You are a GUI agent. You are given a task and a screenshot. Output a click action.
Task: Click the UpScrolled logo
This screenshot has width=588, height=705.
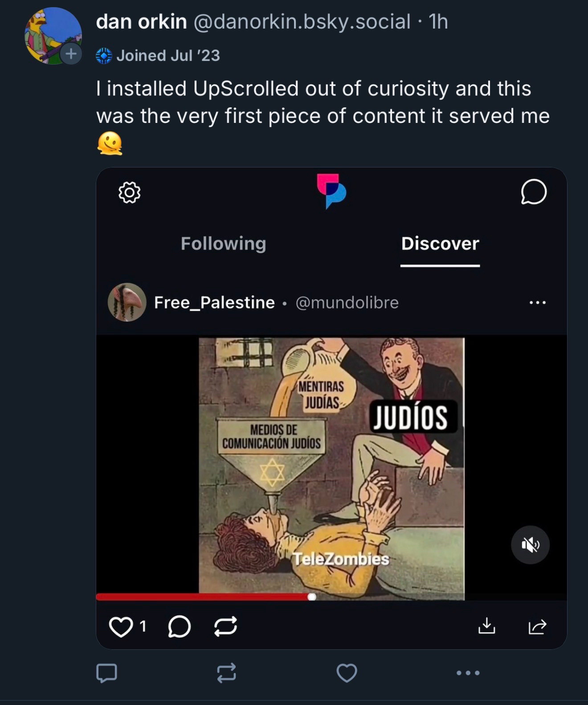point(331,192)
